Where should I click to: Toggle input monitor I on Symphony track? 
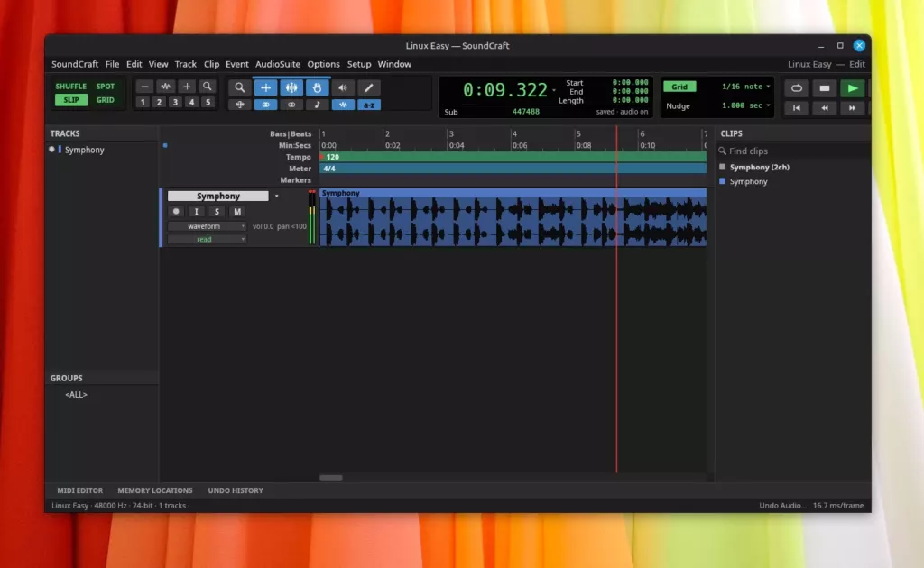point(196,212)
